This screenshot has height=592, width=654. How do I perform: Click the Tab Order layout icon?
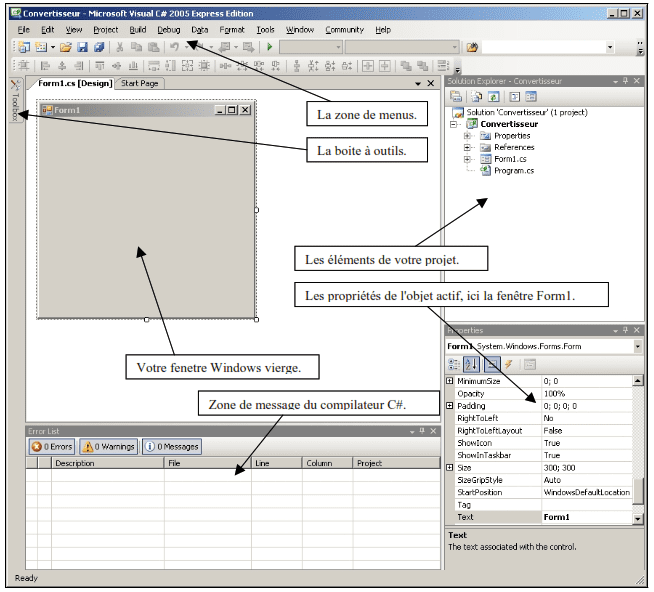click(443, 66)
